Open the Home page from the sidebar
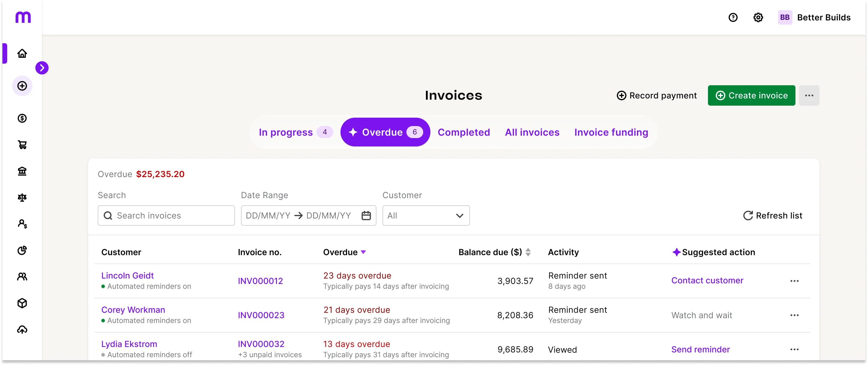Viewport: 868px width, 365px height. tap(22, 53)
